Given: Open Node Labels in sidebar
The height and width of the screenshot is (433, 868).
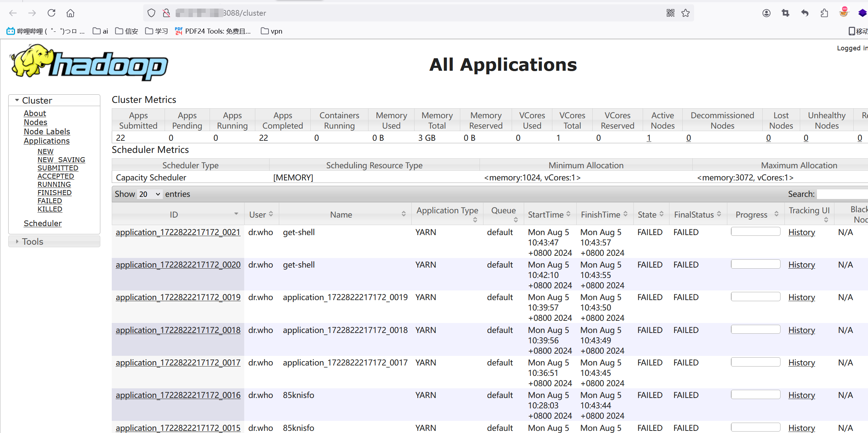Looking at the screenshot, I should [47, 131].
